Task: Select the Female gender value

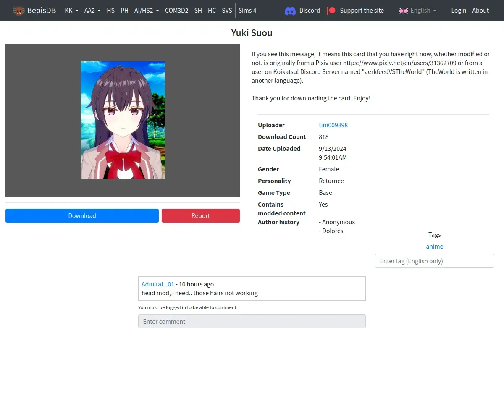Action: [x=329, y=169]
